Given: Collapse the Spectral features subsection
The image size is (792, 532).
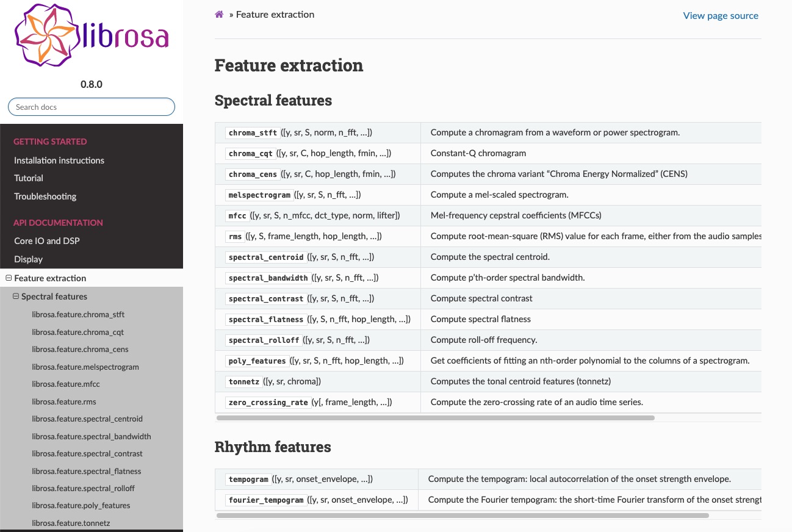Looking at the screenshot, I should 16,297.
